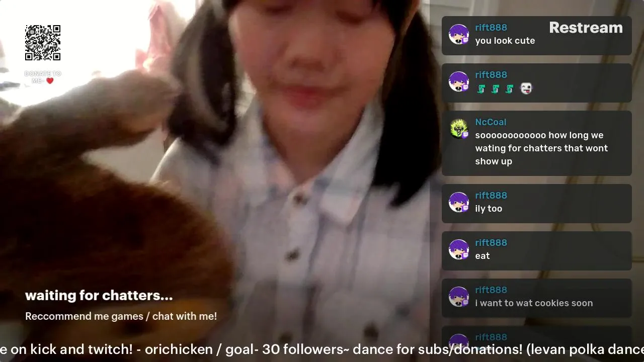Click "Reccommend me games / chat with me!" text
Viewport: 644px width, 362px height.
[121, 316]
